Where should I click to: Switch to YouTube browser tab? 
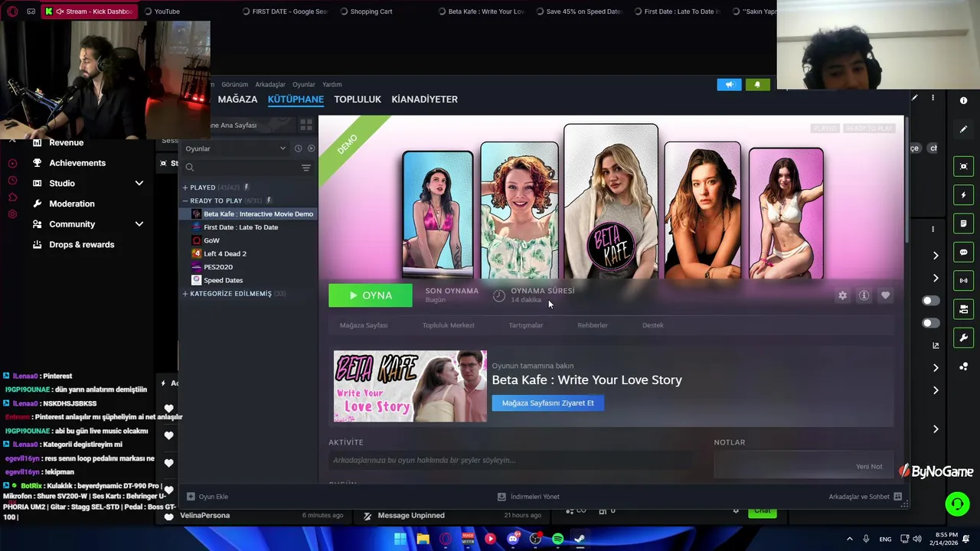pyautogui.click(x=166, y=11)
